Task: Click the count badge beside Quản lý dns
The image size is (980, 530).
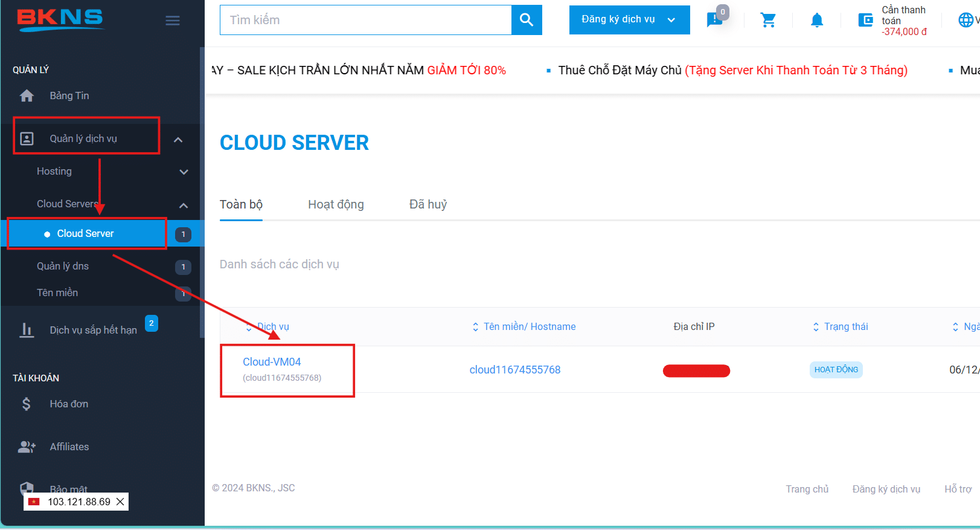Action: click(x=183, y=267)
